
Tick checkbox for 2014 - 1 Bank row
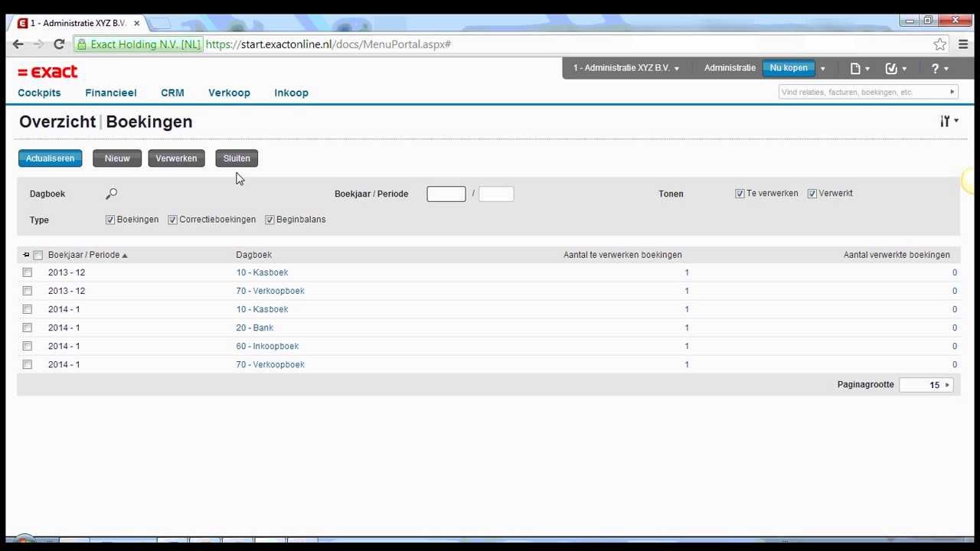28,328
